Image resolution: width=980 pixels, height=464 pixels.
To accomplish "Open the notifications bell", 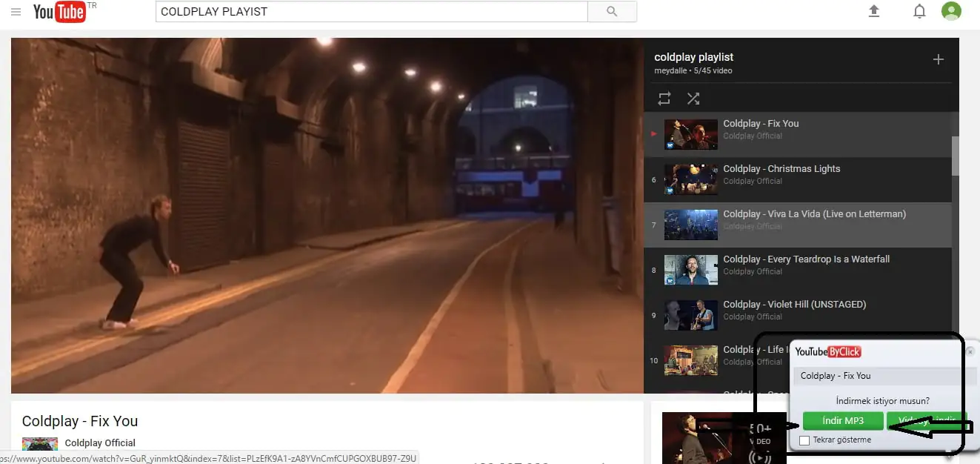I will point(919,11).
